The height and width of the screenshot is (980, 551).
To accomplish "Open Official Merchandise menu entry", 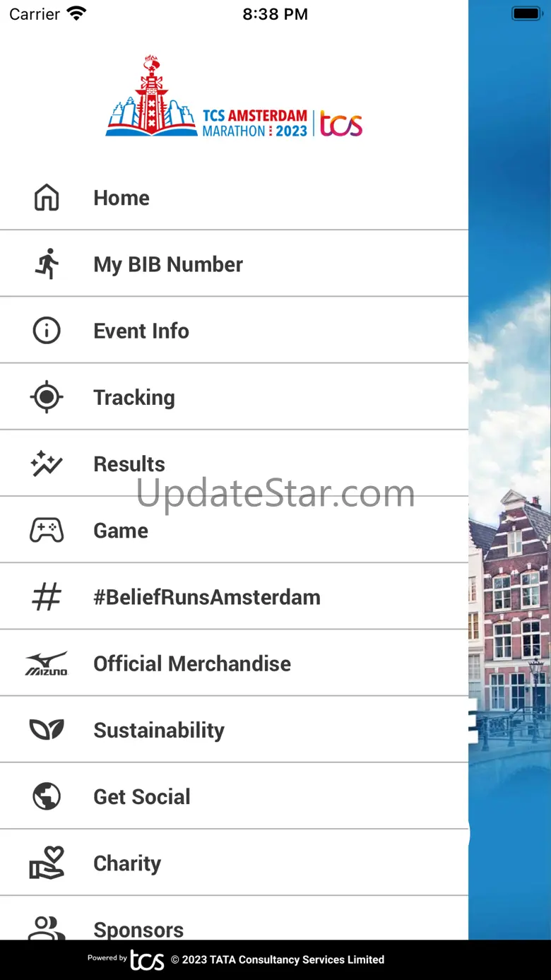I will (x=234, y=663).
